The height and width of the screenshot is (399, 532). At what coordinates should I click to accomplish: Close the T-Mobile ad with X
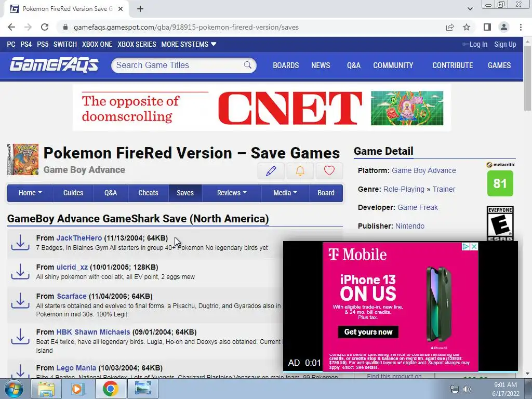pyautogui.click(x=474, y=247)
